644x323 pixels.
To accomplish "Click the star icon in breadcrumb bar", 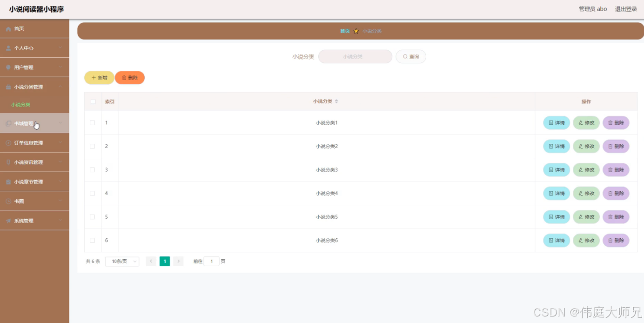I will pos(356,31).
